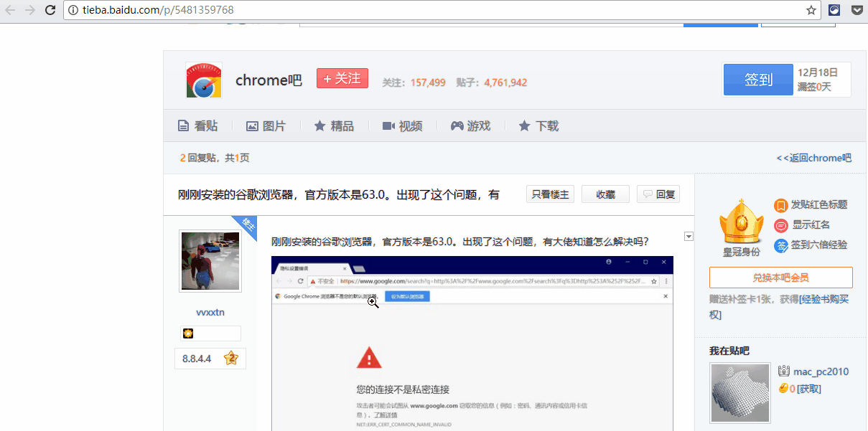
Task: Click the browser forward arrow
Action: click(30, 10)
